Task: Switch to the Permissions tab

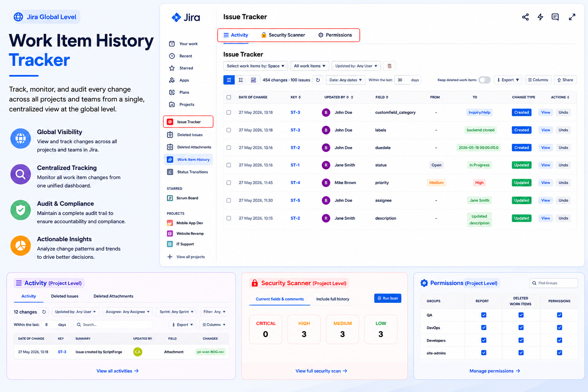Action: point(335,35)
